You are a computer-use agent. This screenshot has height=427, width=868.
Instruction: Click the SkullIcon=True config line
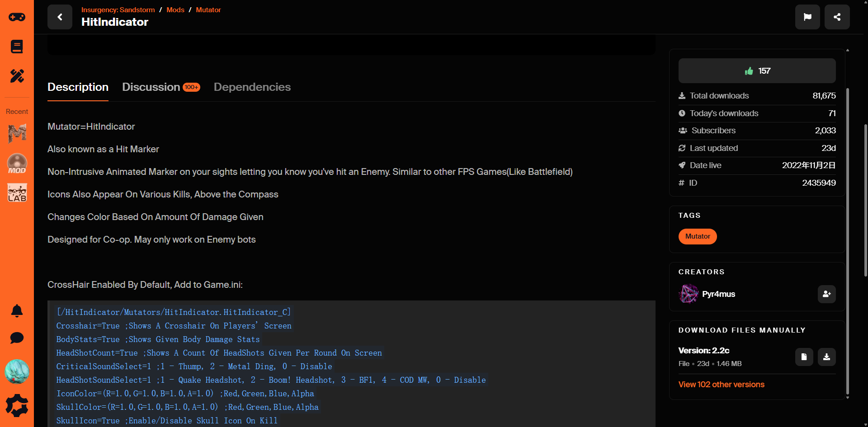167,421
